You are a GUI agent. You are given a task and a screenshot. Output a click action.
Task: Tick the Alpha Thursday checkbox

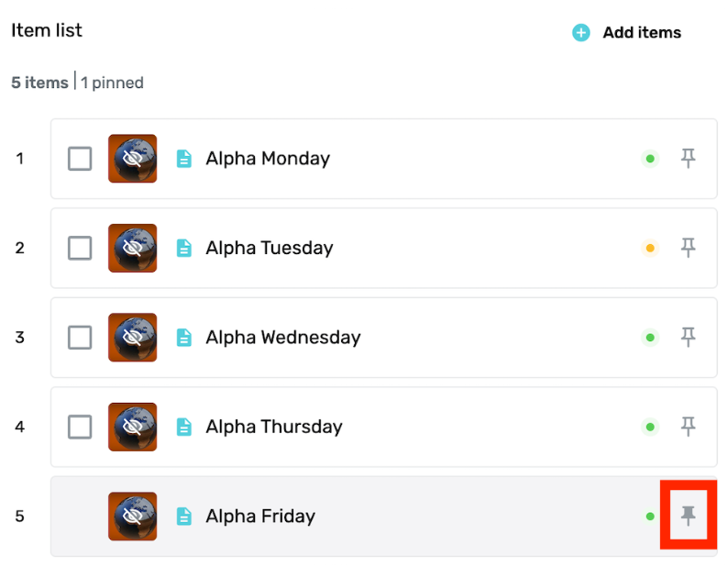click(x=80, y=427)
